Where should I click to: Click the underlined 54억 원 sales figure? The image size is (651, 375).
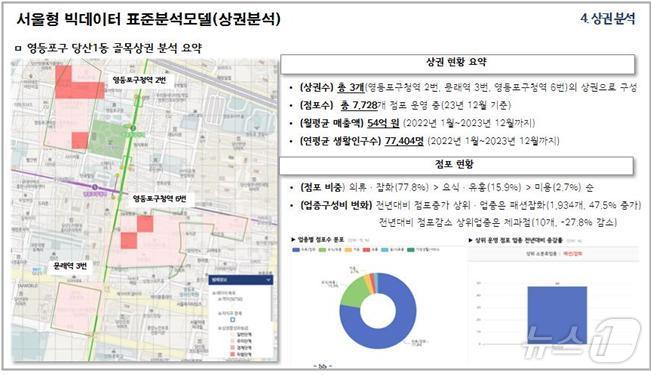click(x=383, y=123)
